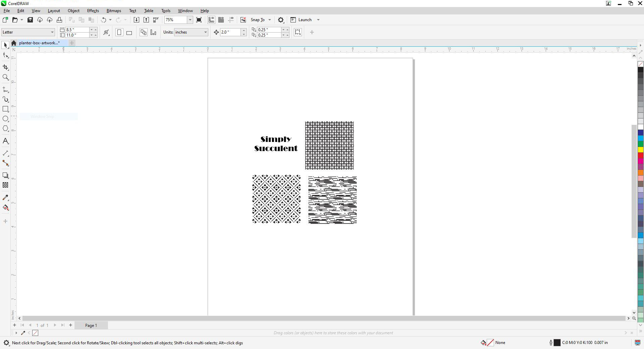The width and height of the screenshot is (644, 349).
Task: Select the Shape edit tool
Action: click(5, 55)
